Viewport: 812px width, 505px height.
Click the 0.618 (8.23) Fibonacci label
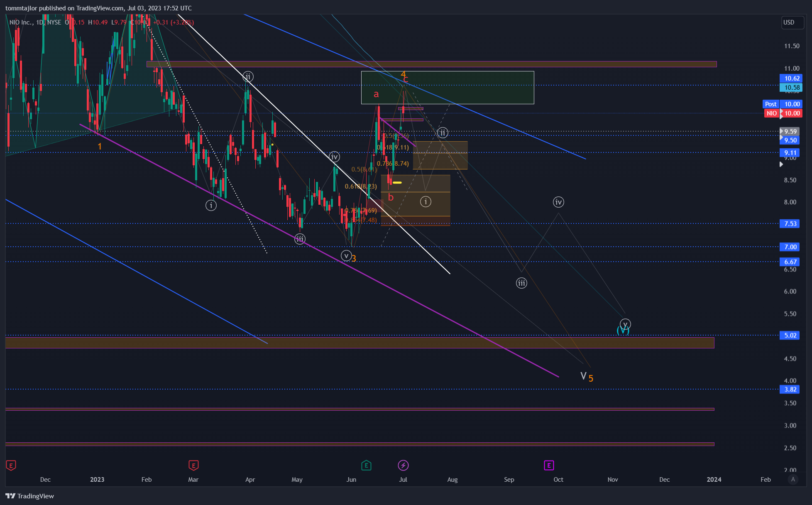[361, 186]
